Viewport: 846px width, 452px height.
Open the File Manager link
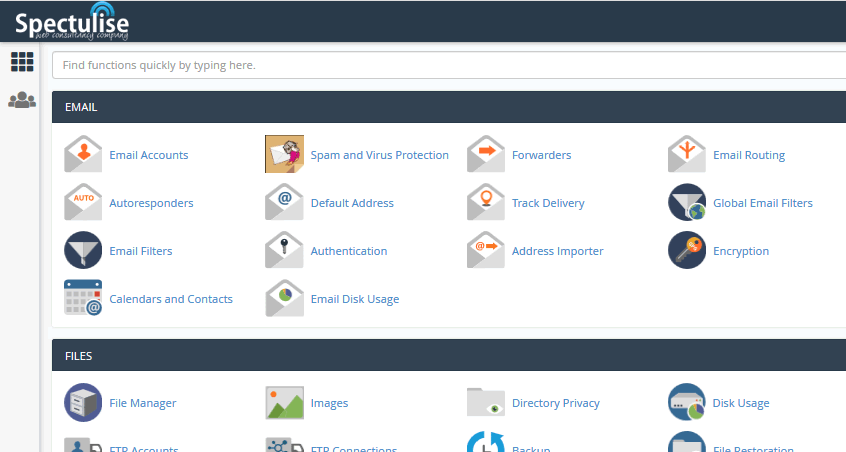coord(143,403)
